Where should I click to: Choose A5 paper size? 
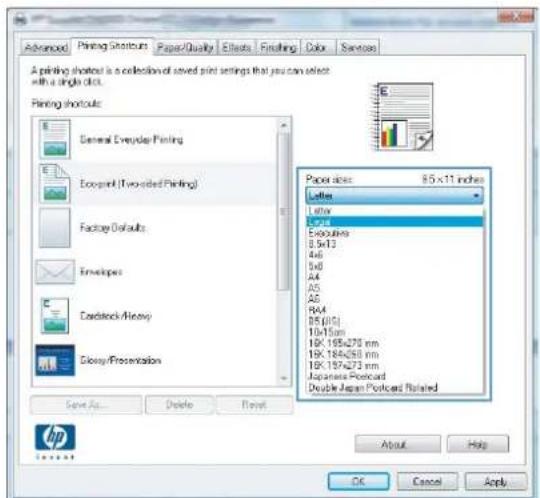(395, 288)
